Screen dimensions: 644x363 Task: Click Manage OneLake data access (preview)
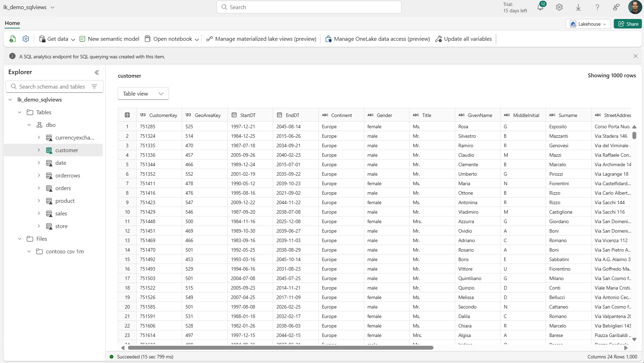(x=377, y=39)
